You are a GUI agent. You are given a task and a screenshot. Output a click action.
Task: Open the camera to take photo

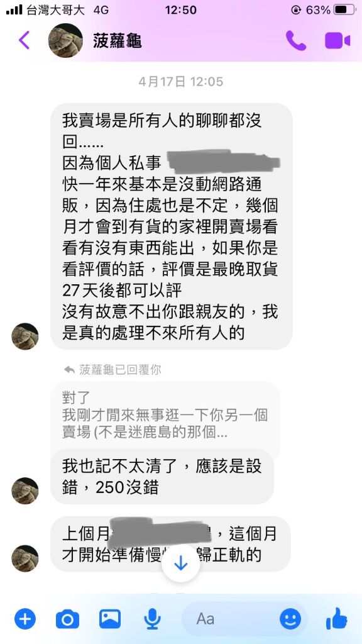point(67,619)
